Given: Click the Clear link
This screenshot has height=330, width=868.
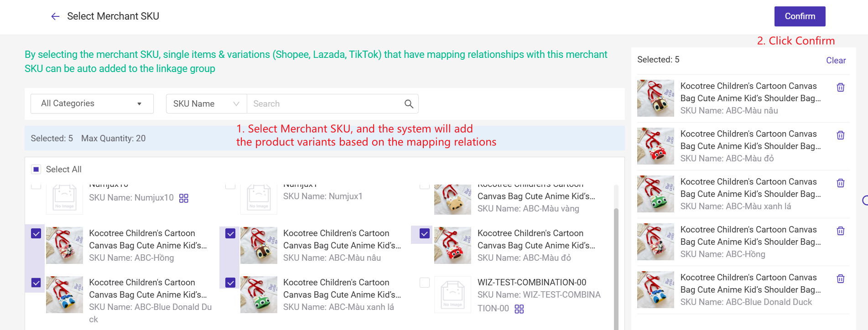Looking at the screenshot, I should [836, 61].
